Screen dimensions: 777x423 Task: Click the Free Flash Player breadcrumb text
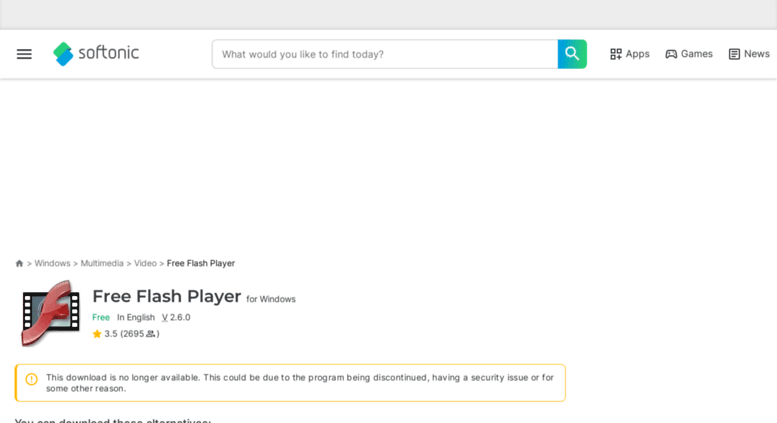click(x=201, y=263)
